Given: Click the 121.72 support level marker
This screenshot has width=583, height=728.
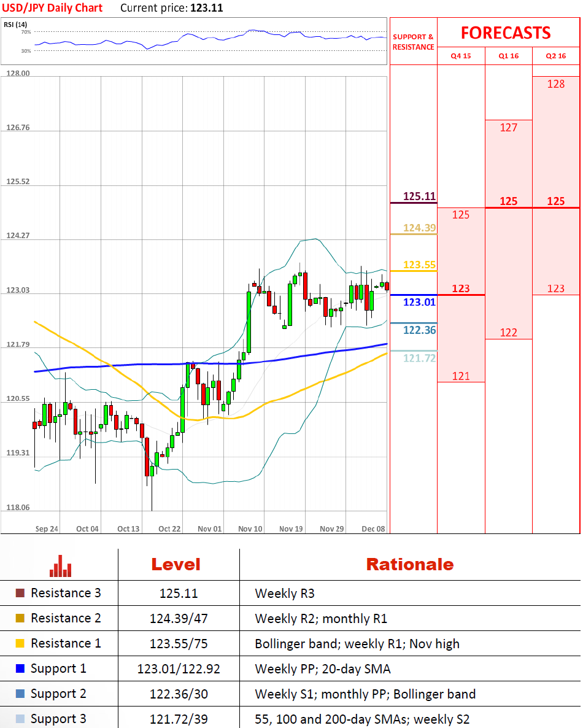Looking at the screenshot, I should click(419, 358).
